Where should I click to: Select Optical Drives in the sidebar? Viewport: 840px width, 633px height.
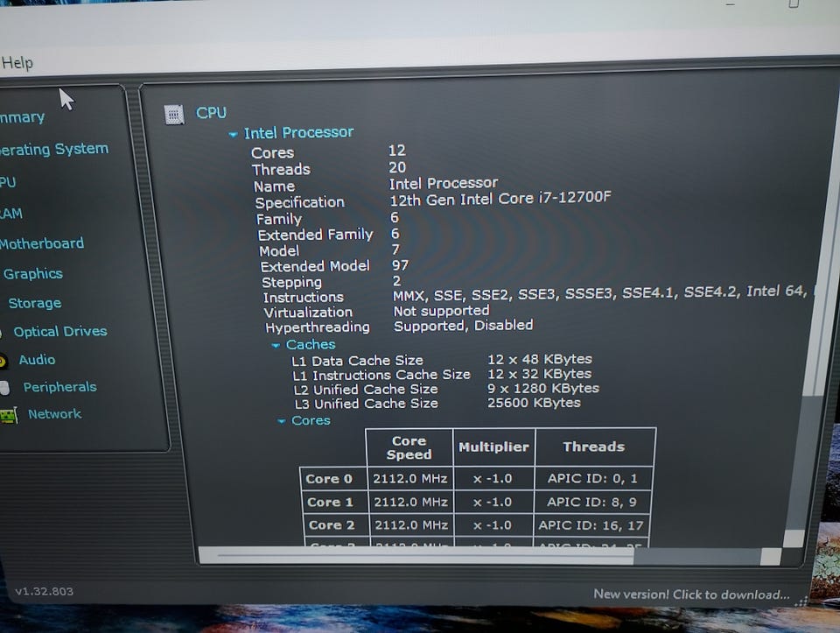[60, 332]
